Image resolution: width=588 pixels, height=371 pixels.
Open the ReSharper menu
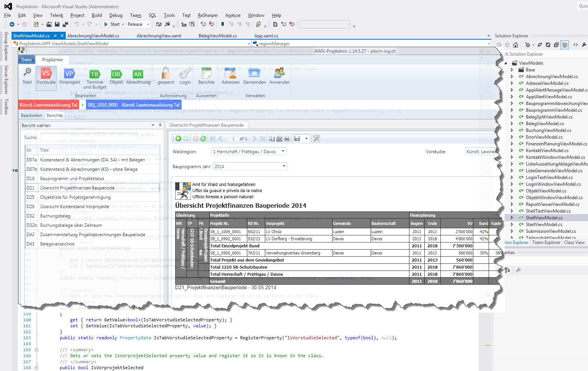click(208, 15)
